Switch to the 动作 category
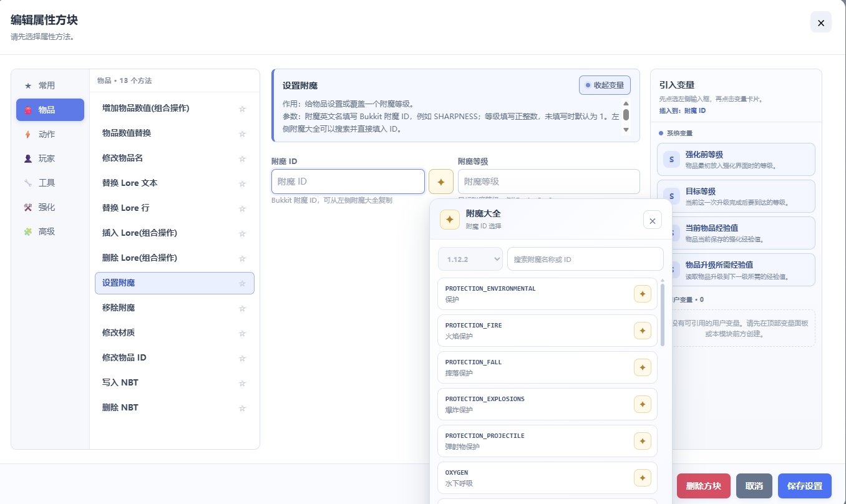846x504 pixels. tap(50, 134)
